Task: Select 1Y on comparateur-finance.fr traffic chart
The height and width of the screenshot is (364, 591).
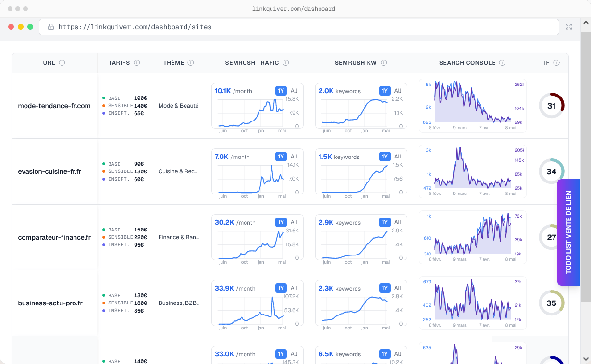Action: click(x=281, y=222)
